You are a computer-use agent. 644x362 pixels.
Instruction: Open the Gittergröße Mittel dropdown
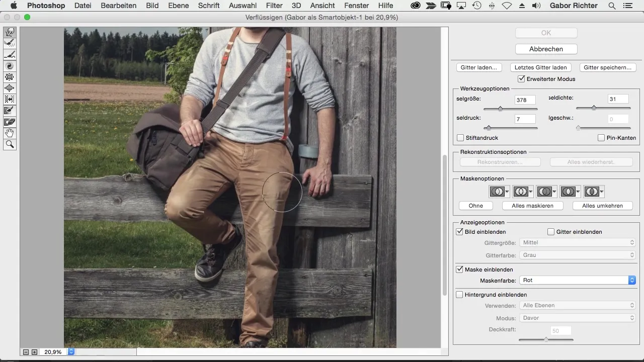pos(578,242)
